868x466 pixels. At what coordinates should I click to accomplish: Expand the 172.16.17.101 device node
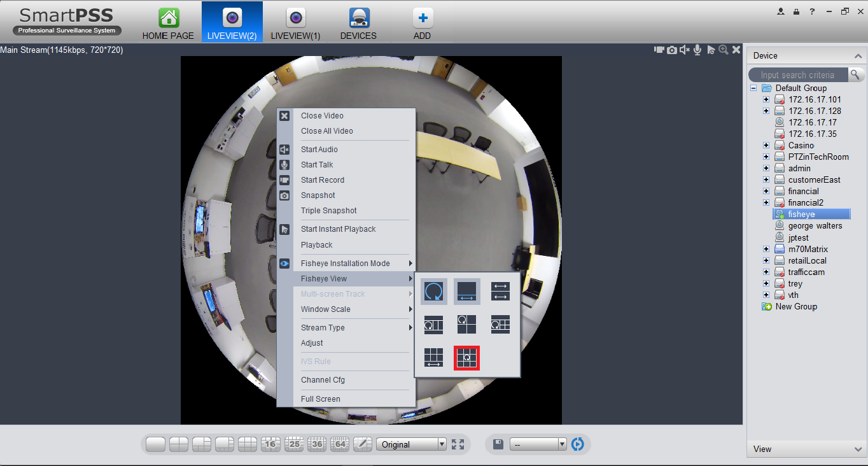(766, 100)
